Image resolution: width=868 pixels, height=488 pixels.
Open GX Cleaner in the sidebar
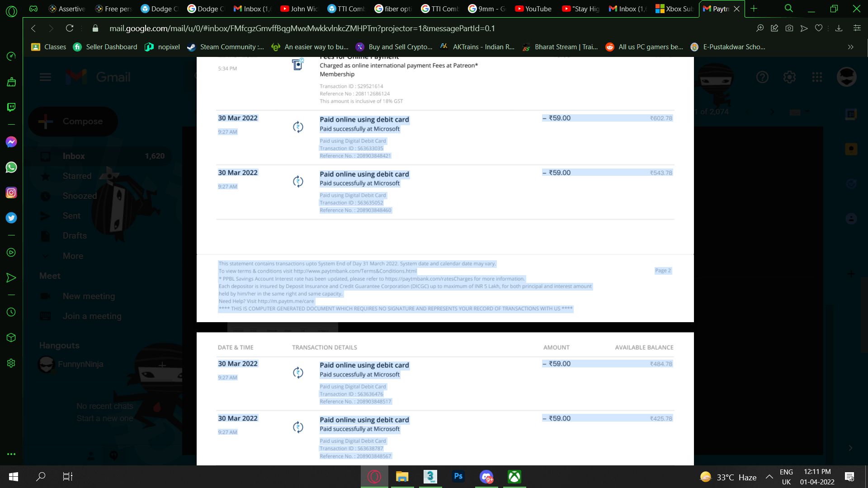tap(11, 82)
